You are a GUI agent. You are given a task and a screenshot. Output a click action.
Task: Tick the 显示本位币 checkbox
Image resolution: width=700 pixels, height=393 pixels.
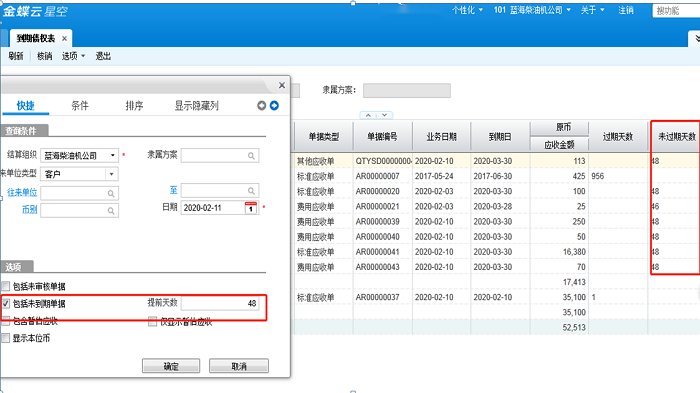pyautogui.click(x=6, y=338)
